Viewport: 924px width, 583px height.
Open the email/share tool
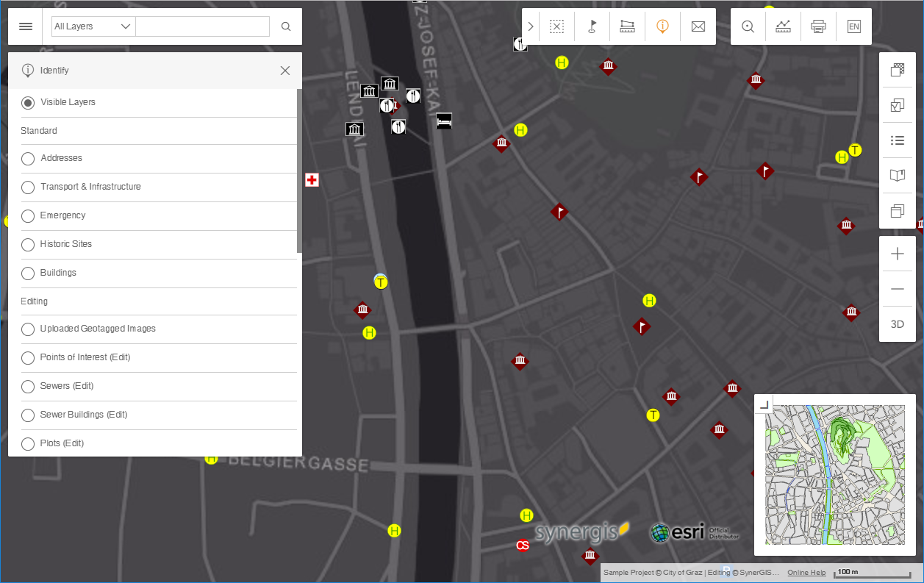point(698,26)
